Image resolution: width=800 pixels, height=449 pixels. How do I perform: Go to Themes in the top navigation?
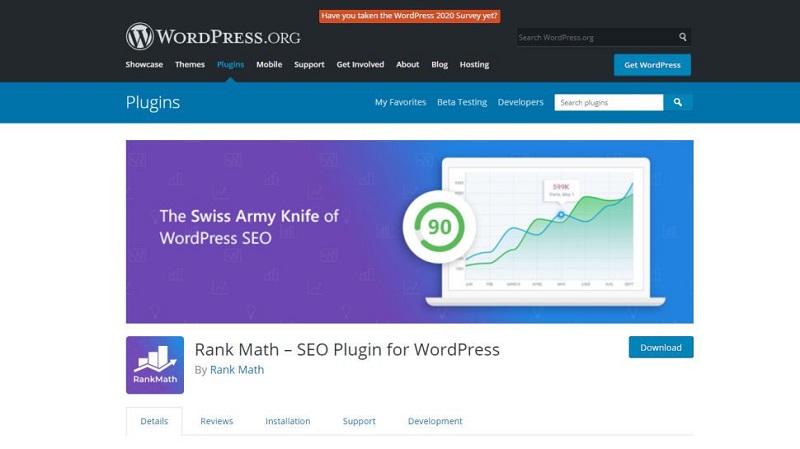click(190, 64)
